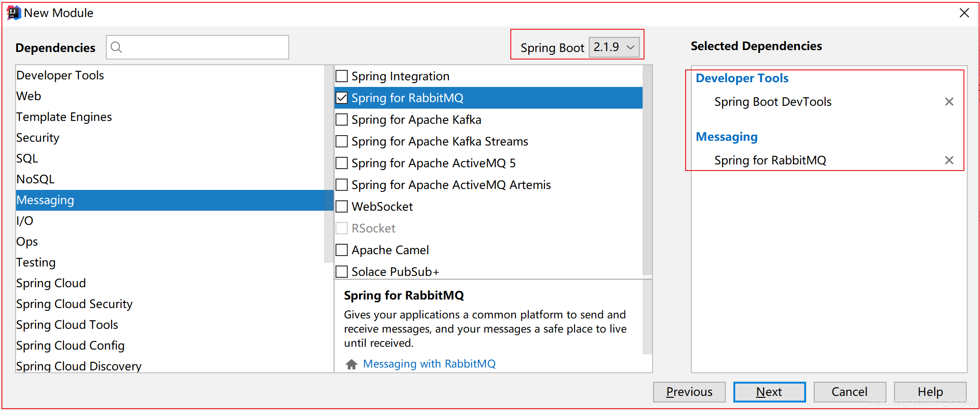Tick the WebSocket checkbox
980x411 pixels.
342,206
